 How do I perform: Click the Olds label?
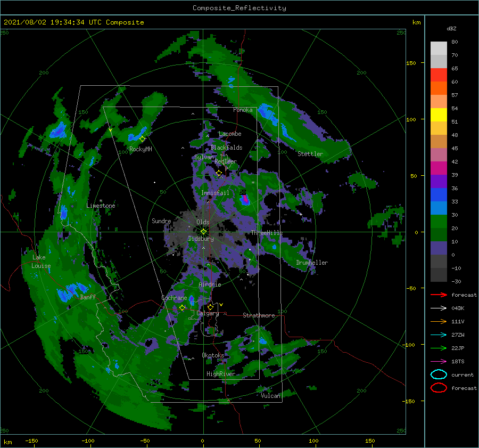[203, 222]
